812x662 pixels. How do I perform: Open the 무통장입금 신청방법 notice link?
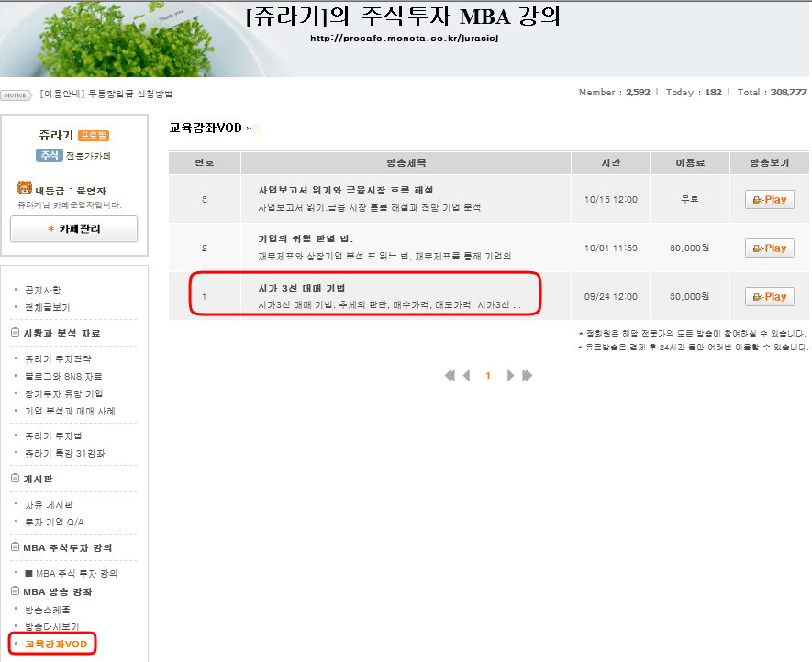[106, 94]
